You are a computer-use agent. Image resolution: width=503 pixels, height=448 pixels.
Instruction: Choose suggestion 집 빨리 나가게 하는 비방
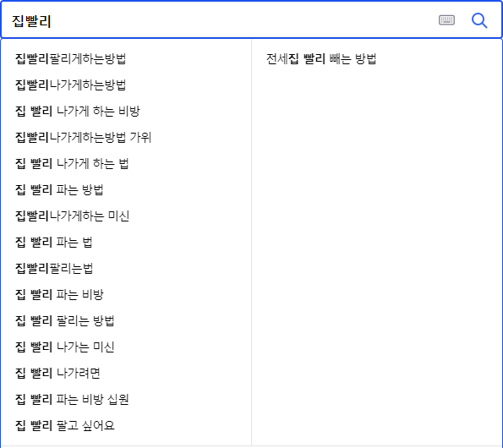pos(78,112)
